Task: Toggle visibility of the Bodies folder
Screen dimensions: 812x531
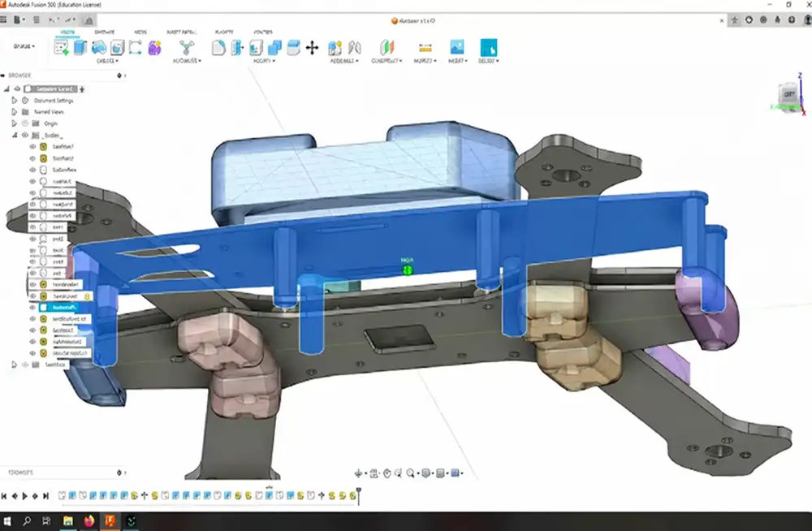Action: pos(25,136)
